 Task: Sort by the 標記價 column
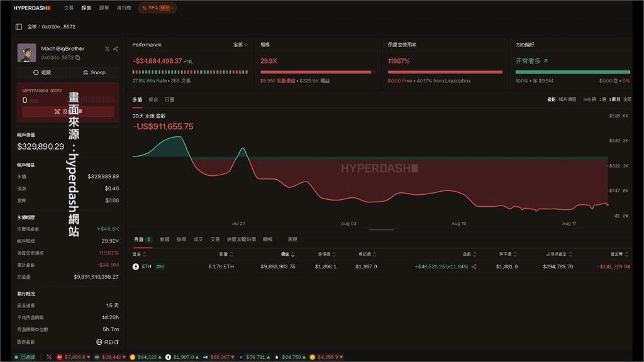[x=367, y=255]
